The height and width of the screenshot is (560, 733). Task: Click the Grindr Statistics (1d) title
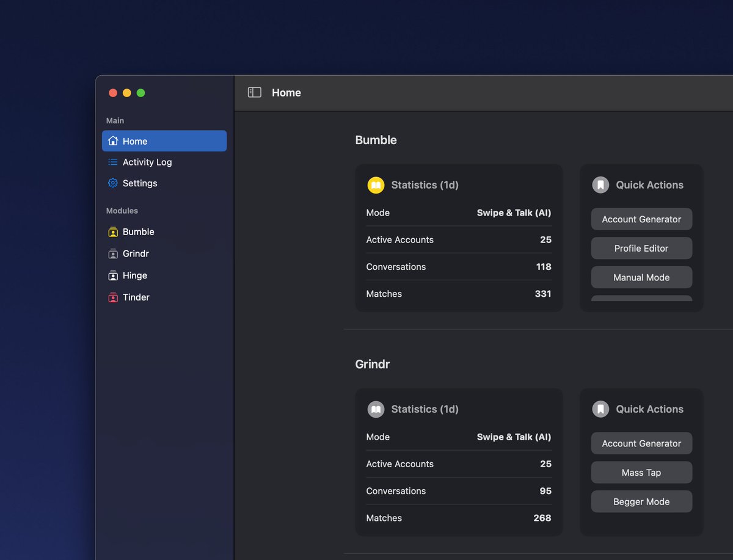[425, 409]
